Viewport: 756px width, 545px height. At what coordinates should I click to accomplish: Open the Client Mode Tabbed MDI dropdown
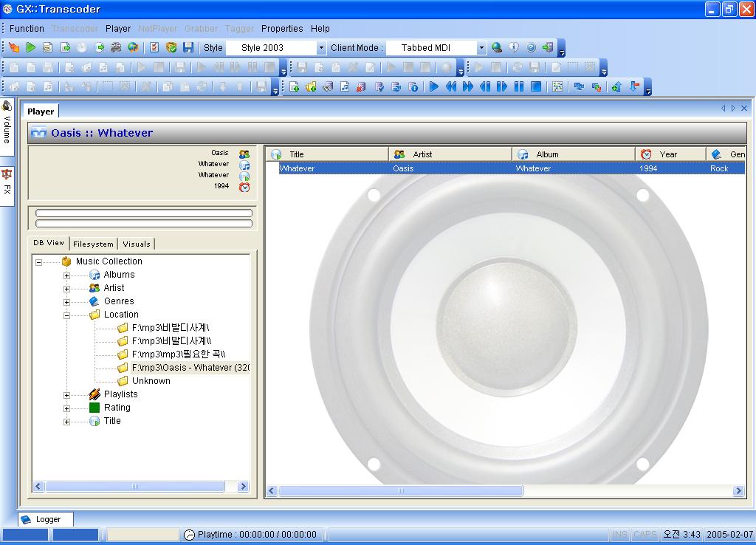pyautogui.click(x=481, y=48)
